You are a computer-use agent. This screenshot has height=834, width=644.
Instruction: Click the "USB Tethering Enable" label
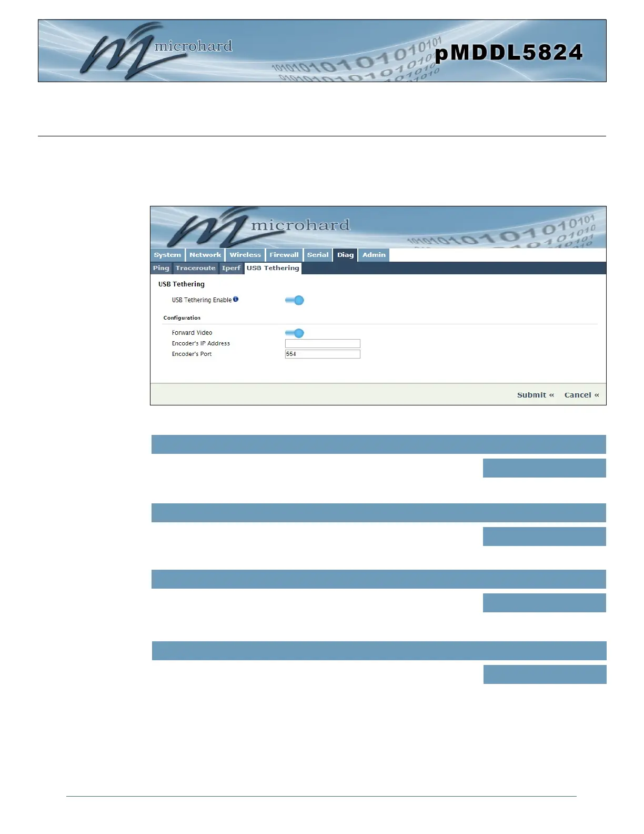[x=202, y=300]
